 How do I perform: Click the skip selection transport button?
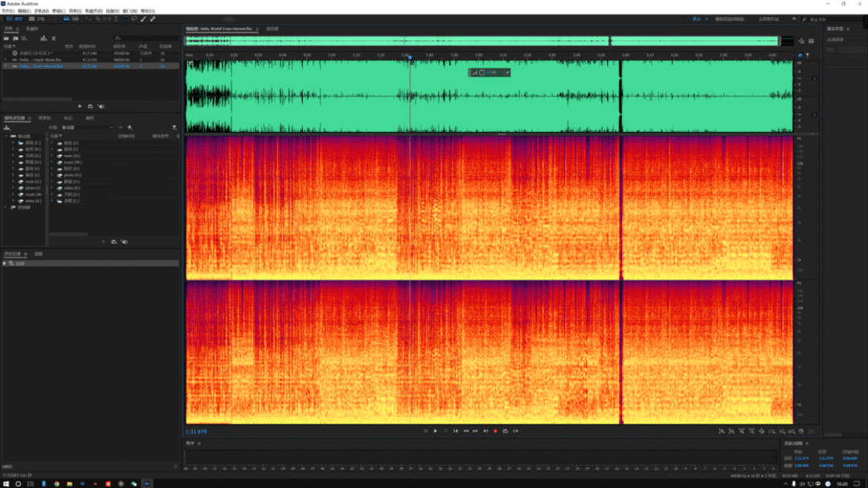click(515, 431)
